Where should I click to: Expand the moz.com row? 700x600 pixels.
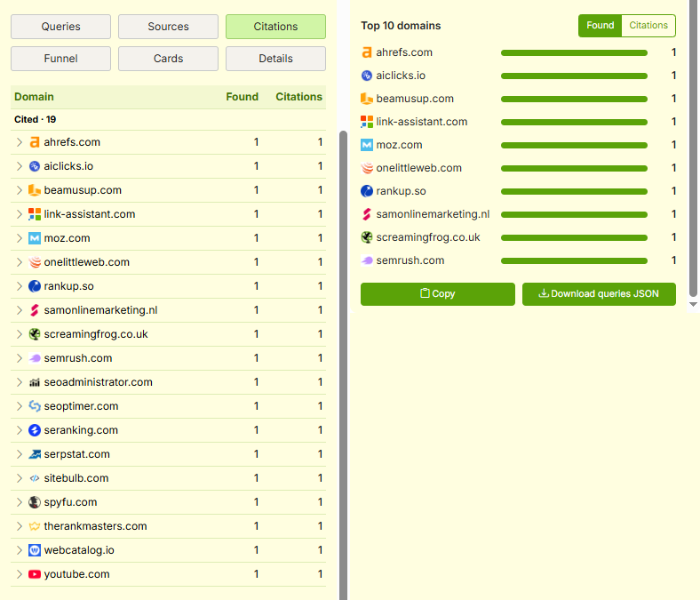coord(20,238)
